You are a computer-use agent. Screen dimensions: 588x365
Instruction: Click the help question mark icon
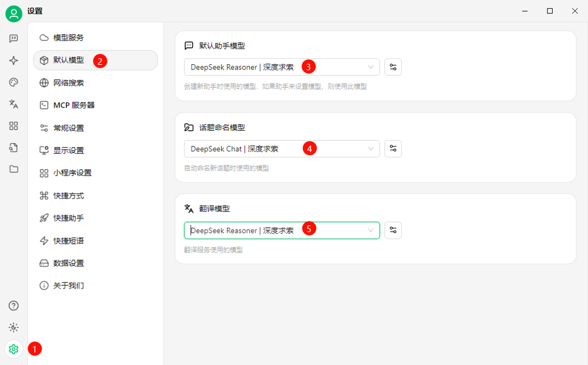[x=14, y=306]
